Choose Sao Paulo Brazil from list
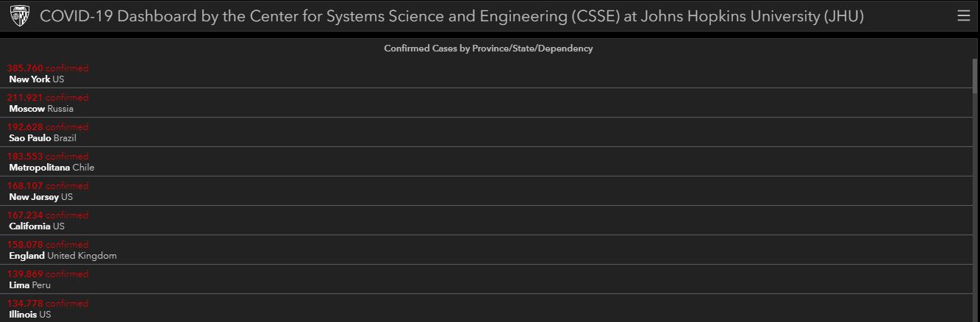The height and width of the screenshot is (322, 980). point(43,138)
